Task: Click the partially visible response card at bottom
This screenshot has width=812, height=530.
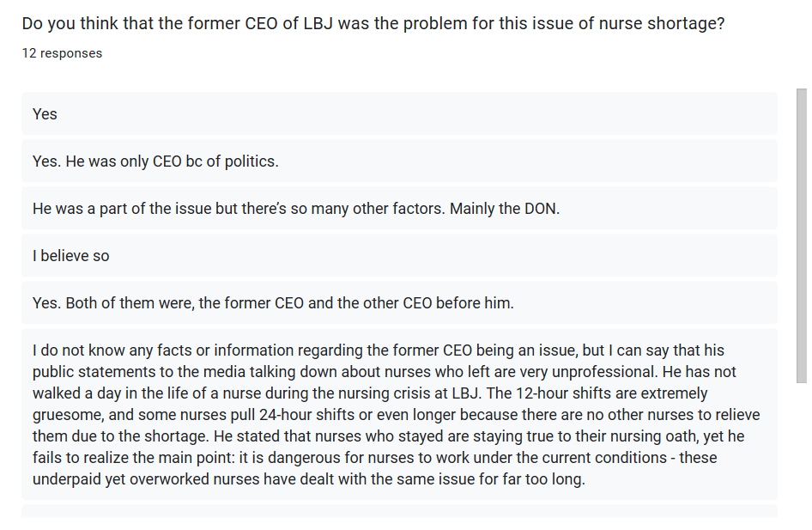Action: (x=399, y=511)
